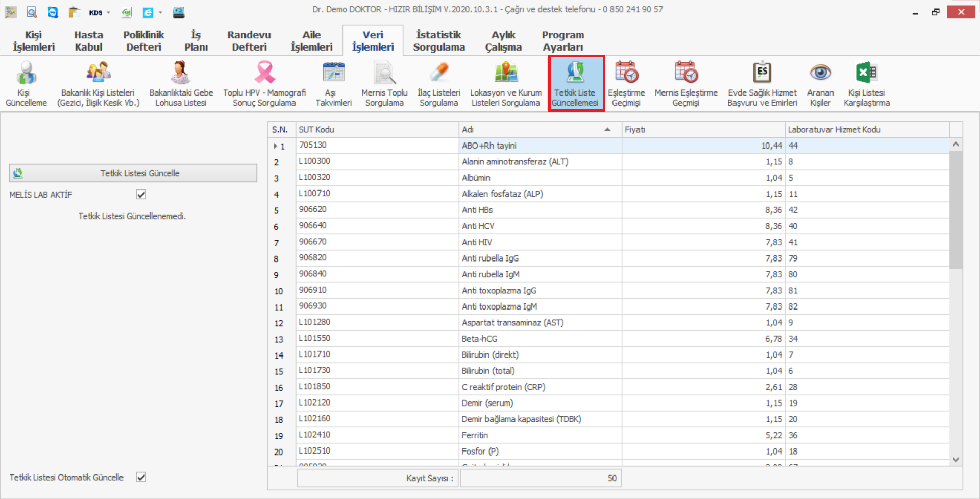Open Evde Sağlık Hizmet Başvuru ve Emirleri
This screenshot has width=980, height=499.
pos(762,84)
